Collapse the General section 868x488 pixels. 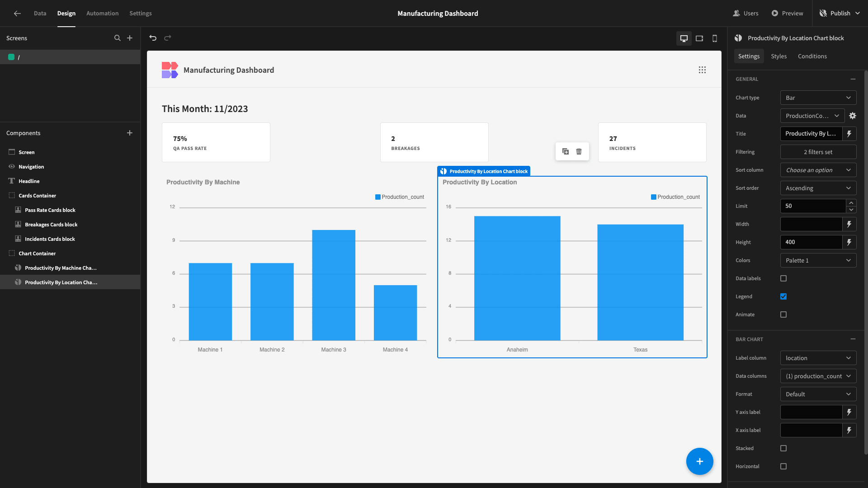click(853, 79)
